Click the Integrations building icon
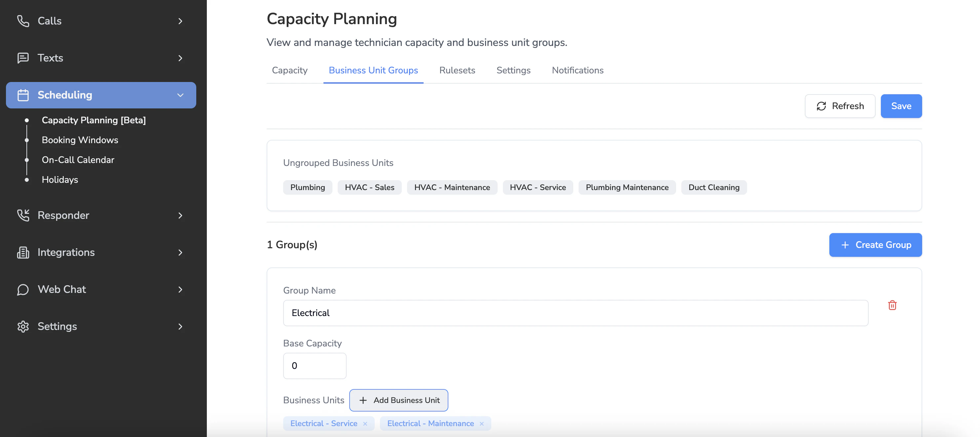This screenshot has width=980, height=437. [23, 252]
